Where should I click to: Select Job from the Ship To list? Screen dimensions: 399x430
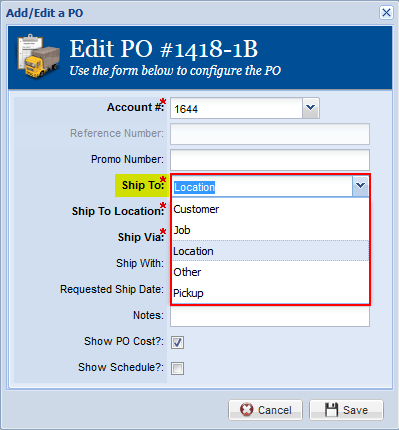[270, 230]
